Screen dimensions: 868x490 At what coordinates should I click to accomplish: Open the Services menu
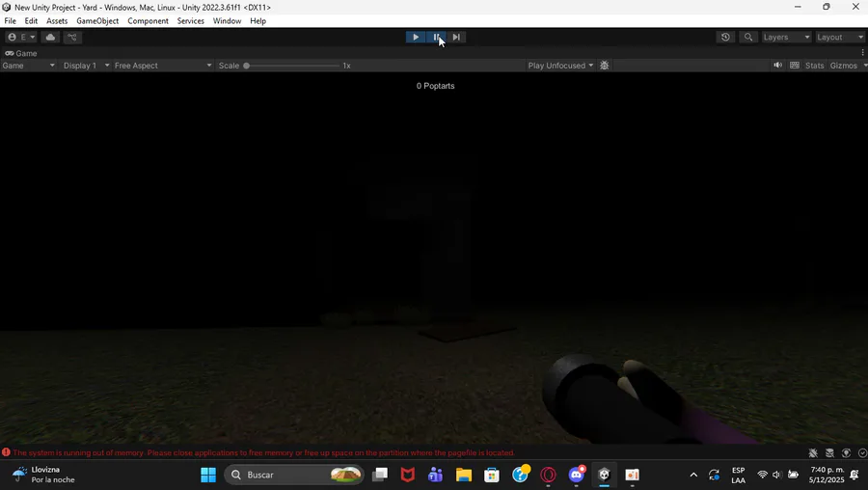190,21
